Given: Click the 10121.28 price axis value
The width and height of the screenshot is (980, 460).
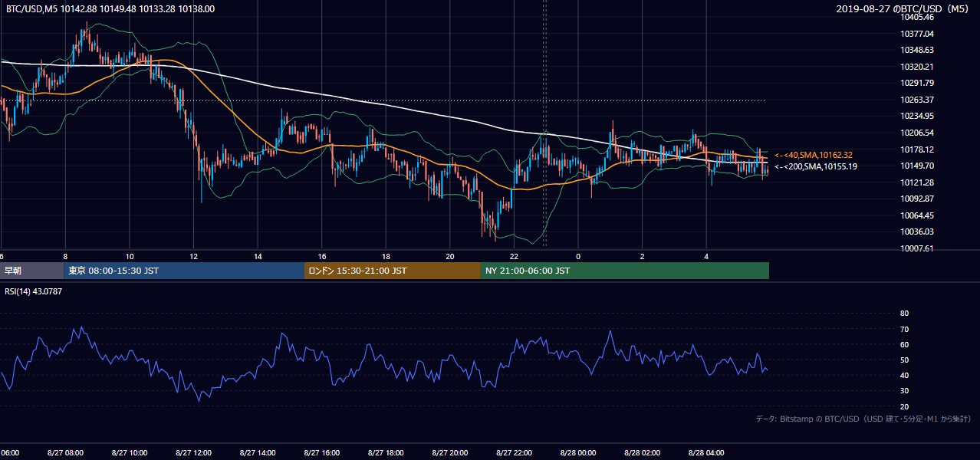Looking at the screenshot, I should 916,182.
